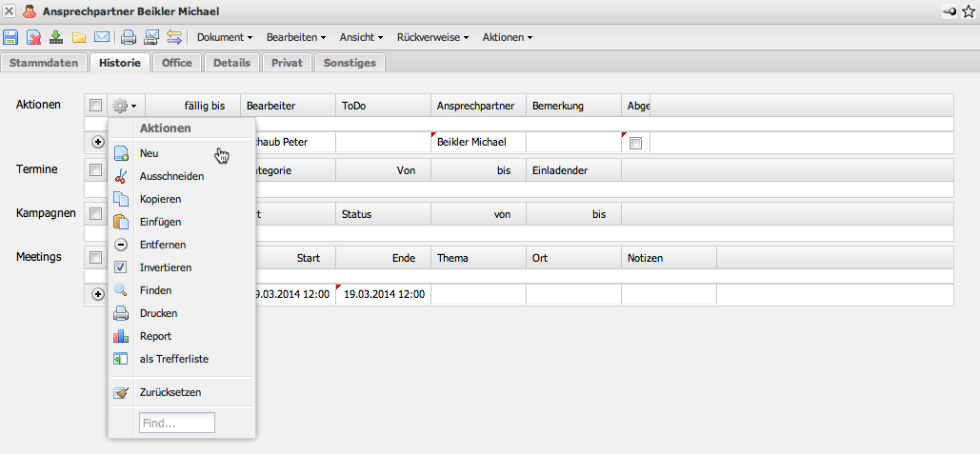Choose Entfernen with the minus icon

tap(182, 245)
